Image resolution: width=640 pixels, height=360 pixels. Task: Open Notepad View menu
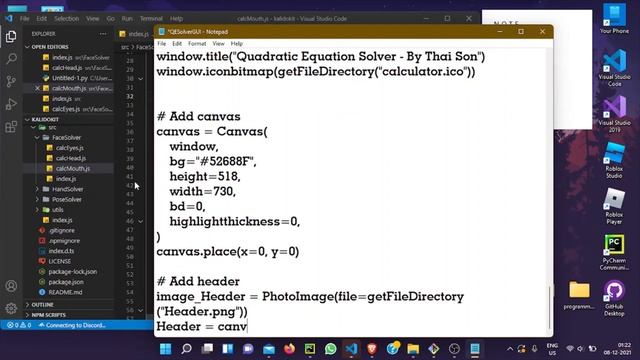218,44
